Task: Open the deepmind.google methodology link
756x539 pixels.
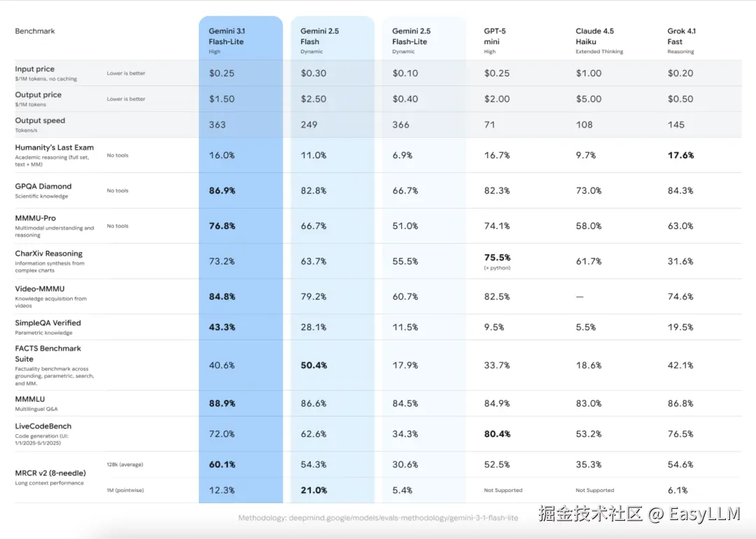Action: tap(378, 518)
